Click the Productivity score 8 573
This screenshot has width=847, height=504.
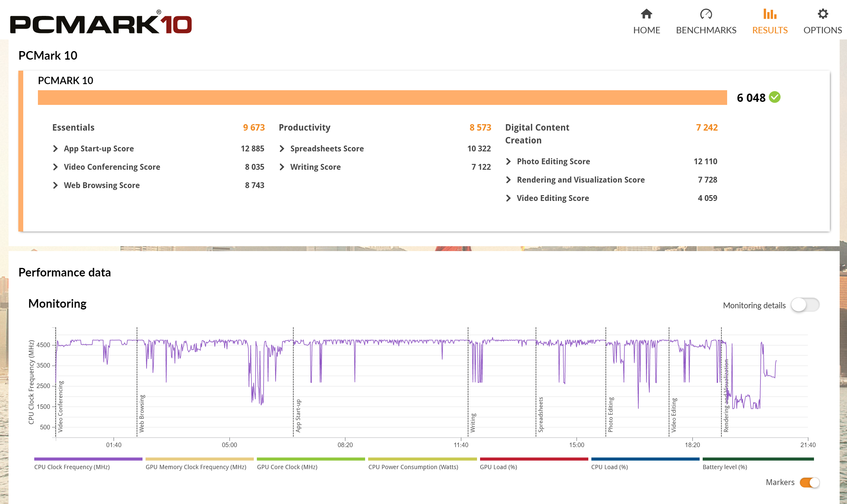pos(480,127)
